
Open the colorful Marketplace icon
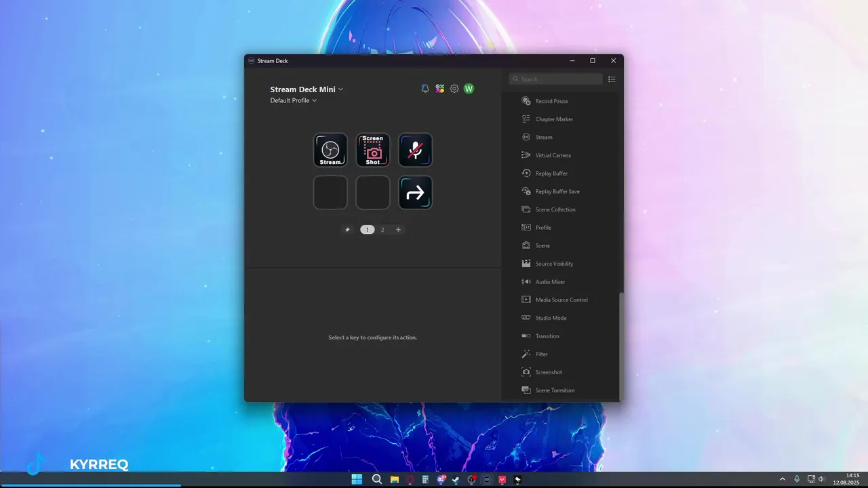point(440,89)
